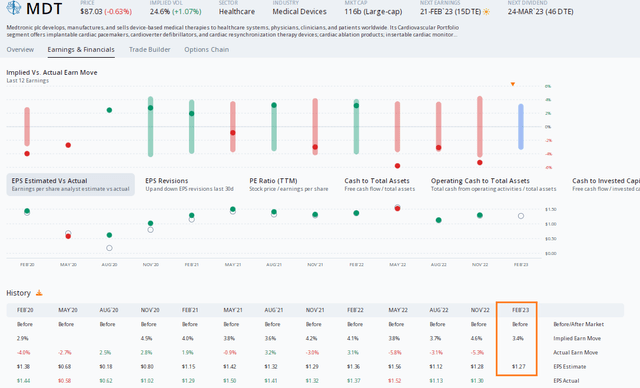Switch to the Overview tab

[x=20, y=49]
